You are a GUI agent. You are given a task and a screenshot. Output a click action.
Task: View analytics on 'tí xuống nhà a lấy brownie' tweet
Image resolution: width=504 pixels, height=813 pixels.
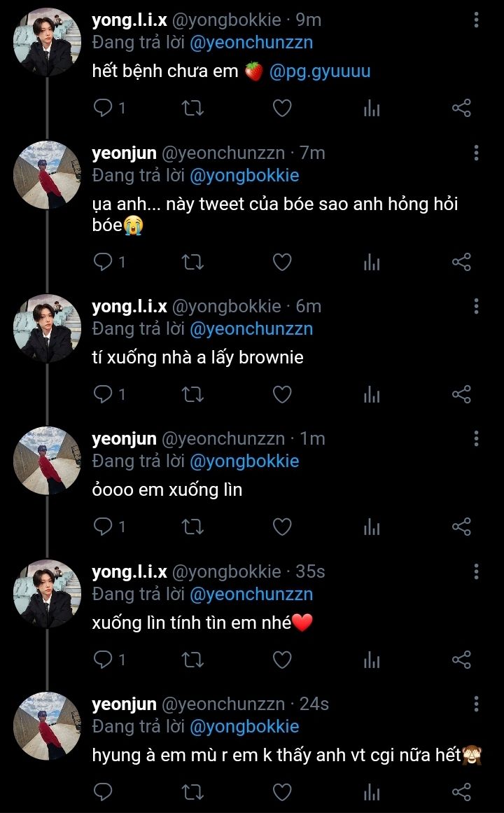click(372, 395)
